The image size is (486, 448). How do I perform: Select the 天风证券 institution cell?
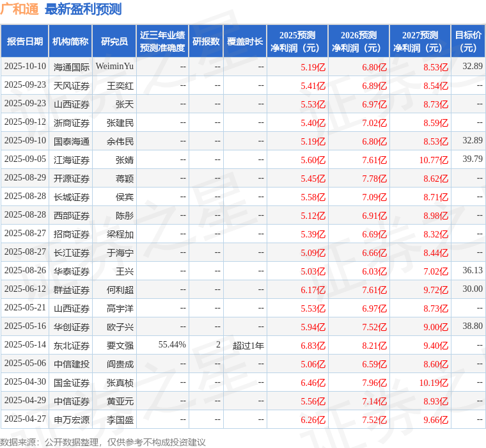coord(72,86)
